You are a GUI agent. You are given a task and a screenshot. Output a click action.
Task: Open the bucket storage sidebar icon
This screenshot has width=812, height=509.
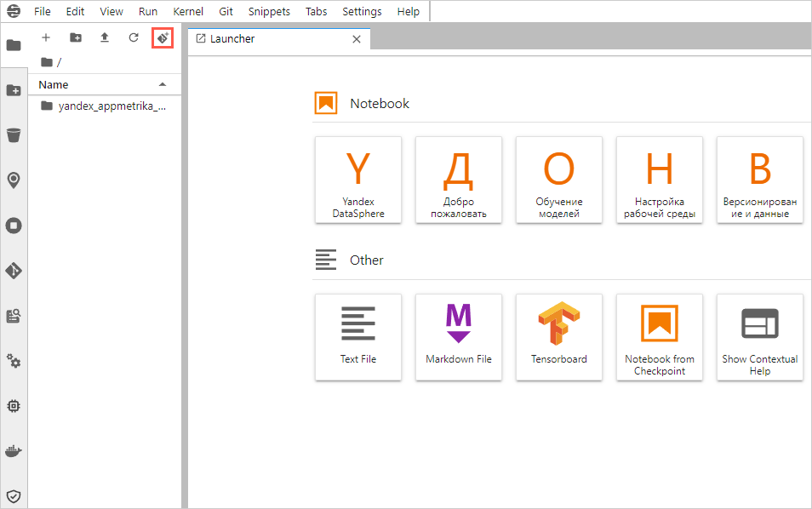click(x=14, y=135)
